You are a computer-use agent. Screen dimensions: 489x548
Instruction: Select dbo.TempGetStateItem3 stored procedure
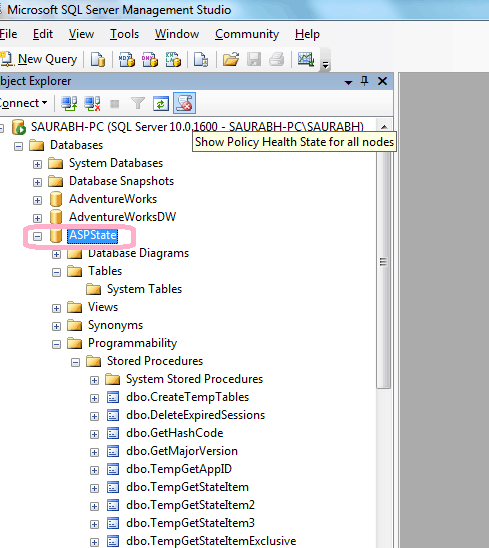coord(190,523)
